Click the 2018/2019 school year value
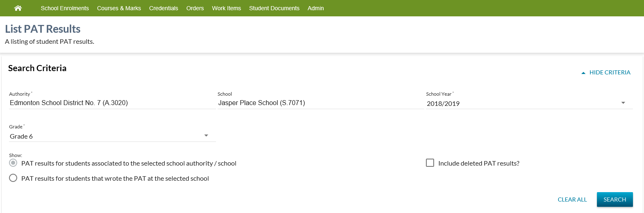The image size is (644, 213). tap(443, 104)
